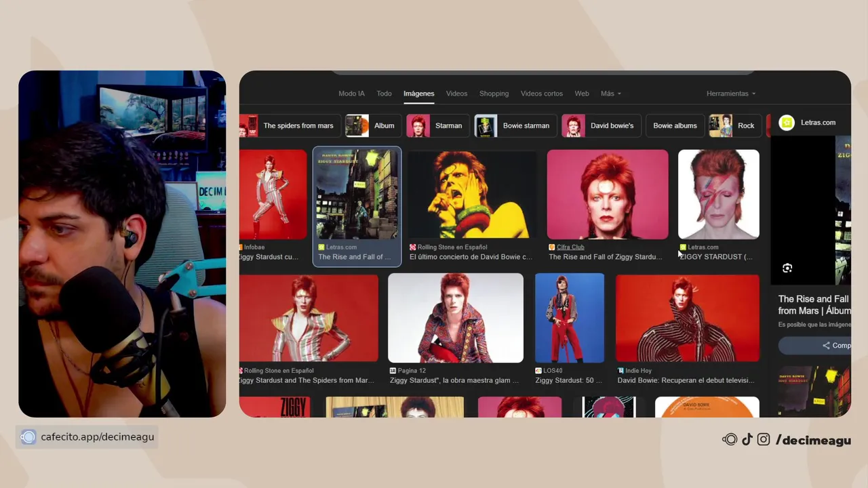Open the Infobae Ziggy Stardust image

click(273, 195)
